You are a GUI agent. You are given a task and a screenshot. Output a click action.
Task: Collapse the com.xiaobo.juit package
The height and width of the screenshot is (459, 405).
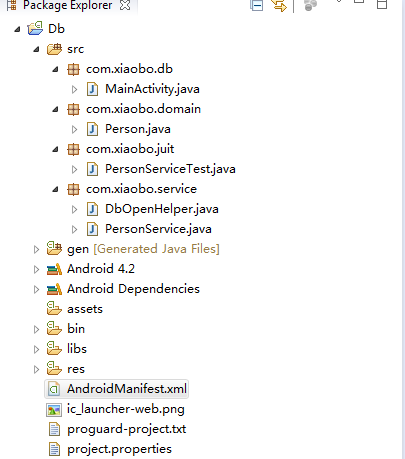click(55, 149)
